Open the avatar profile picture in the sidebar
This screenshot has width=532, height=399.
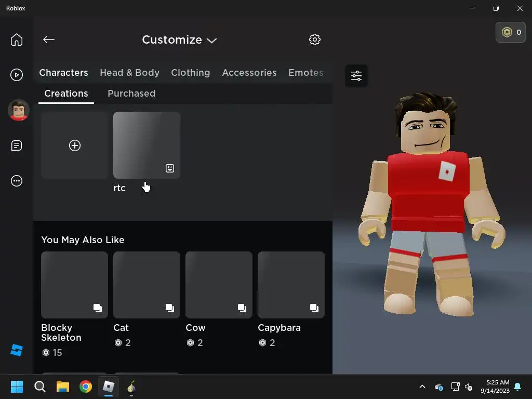coord(18,110)
